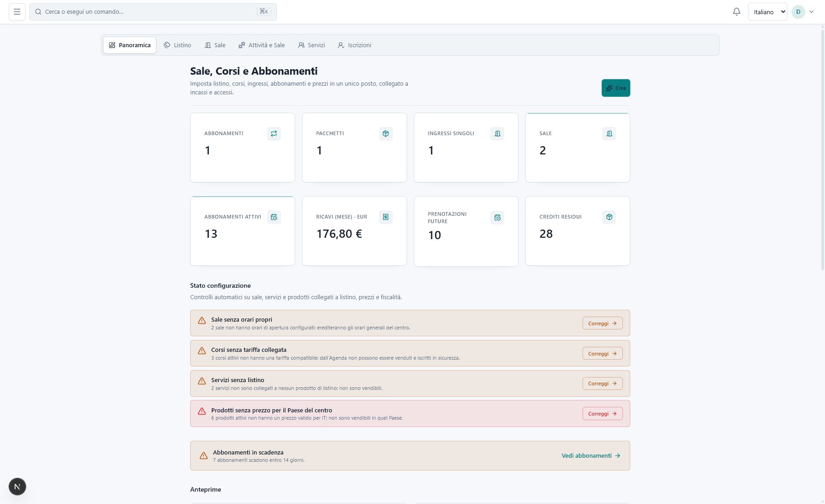
Task: Click warning icon for Corsi senza tariffa collegata
Action: (x=202, y=351)
